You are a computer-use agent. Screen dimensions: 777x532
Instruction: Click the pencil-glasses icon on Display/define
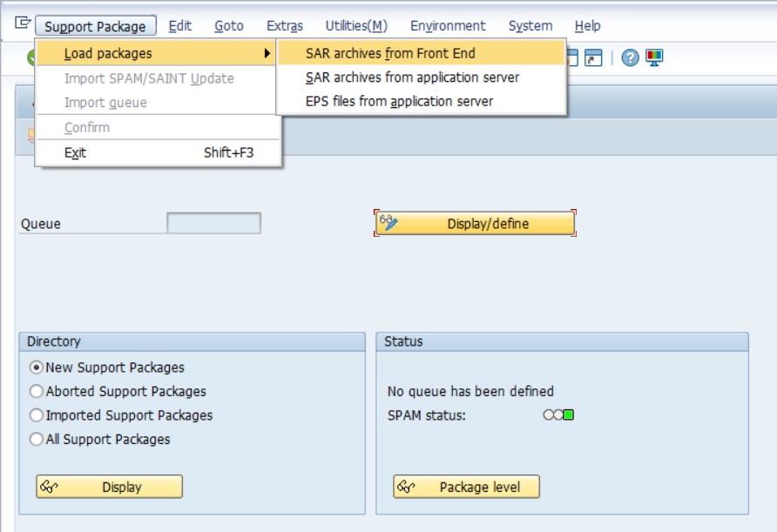click(x=388, y=222)
